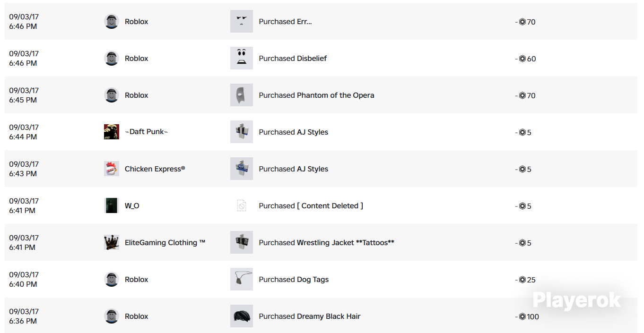Select the EliteGaming Clothing crown icon
This screenshot has height=333, width=644.
click(112, 242)
